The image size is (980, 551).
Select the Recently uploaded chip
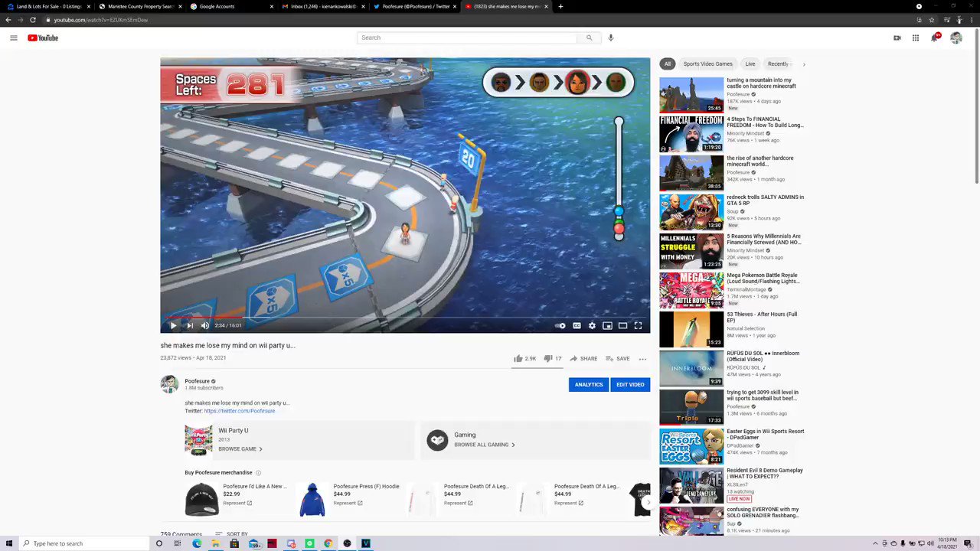coord(779,64)
